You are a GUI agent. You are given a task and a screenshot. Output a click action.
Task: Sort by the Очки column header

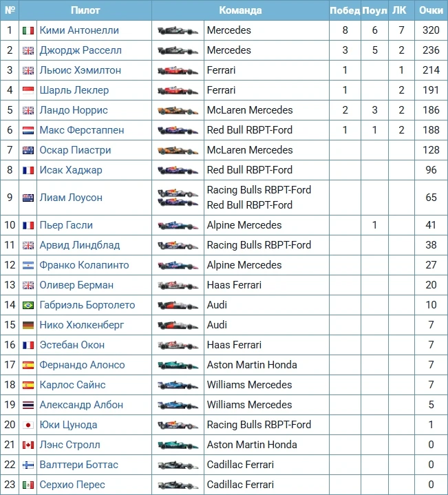tap(431, 10)
